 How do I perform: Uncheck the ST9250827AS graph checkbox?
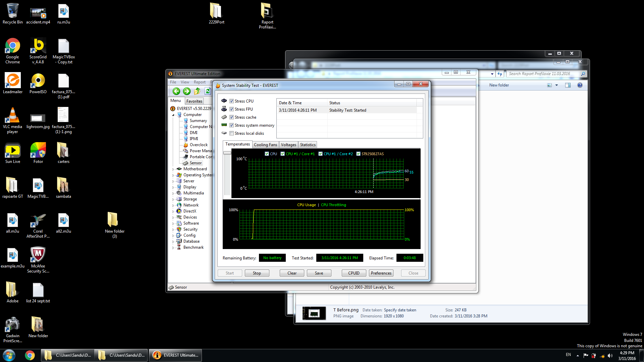pos(358,154)
